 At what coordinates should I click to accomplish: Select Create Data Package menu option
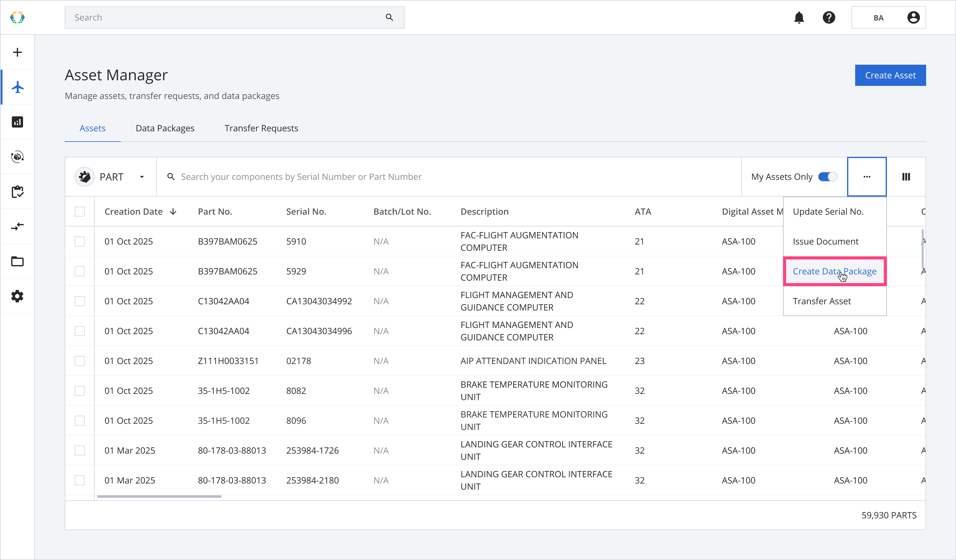[834, 272]
